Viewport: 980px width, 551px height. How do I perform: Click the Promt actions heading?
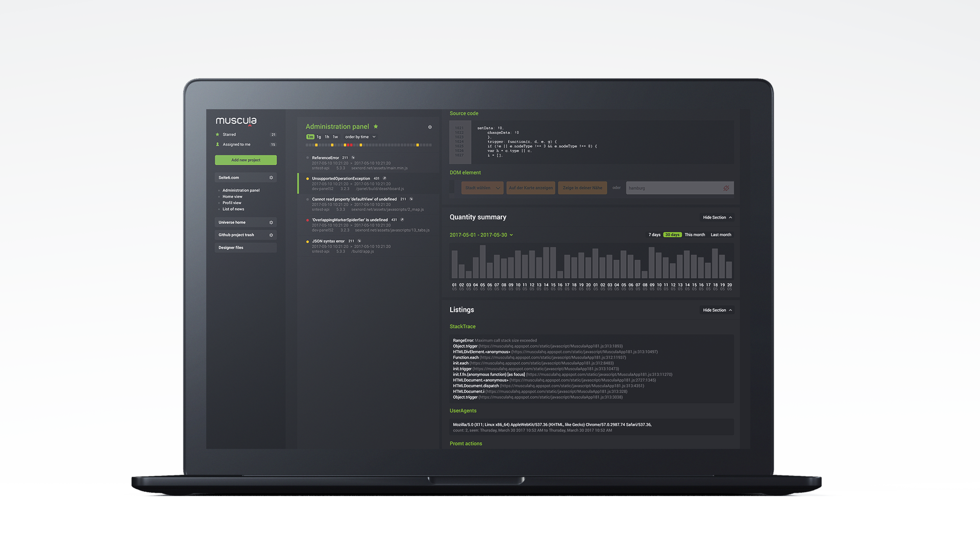click(465, 444)
